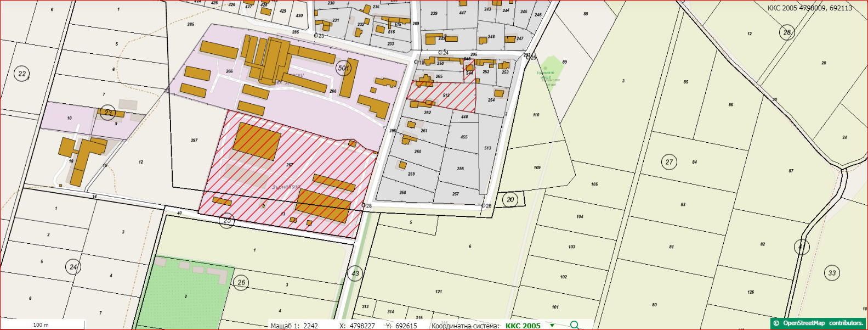Screen dimensions: 868x330
Task: Open the KKC 2005 coordinate system dropdown arrow
Action: (552, 326)
